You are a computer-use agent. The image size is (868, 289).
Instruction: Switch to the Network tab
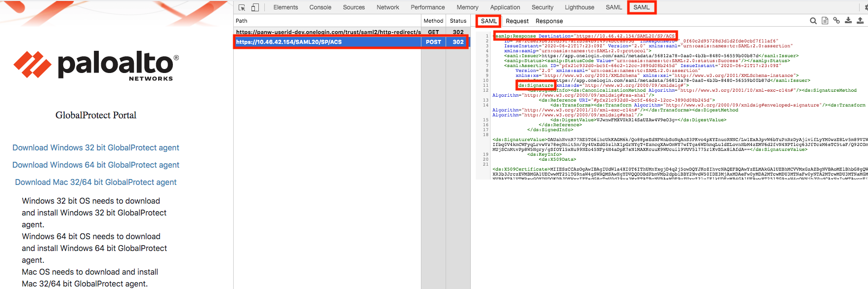(x=388, y=7)
